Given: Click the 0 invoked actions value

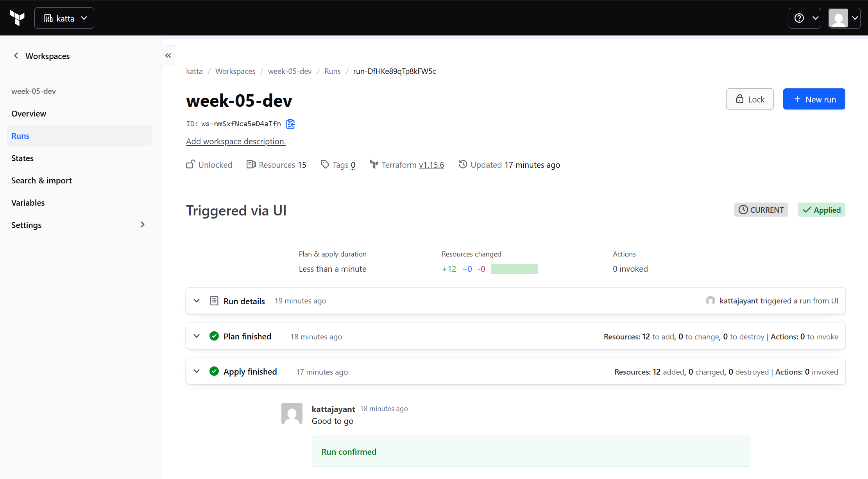Looking at the screenshot, I should click(x=630, y=269).
